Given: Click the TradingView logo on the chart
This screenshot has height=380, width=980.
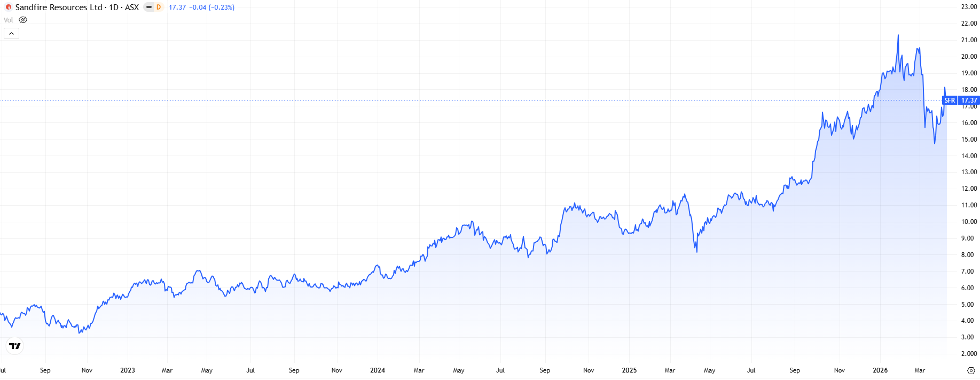Looking at the screenshot, I should coord(15,346).
